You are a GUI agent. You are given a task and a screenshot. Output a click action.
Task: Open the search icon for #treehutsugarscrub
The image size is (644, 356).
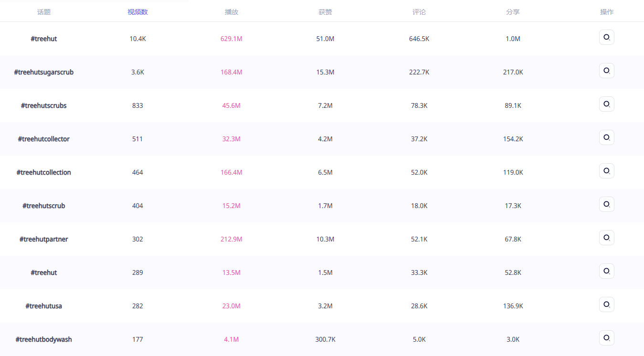(606, 71)
